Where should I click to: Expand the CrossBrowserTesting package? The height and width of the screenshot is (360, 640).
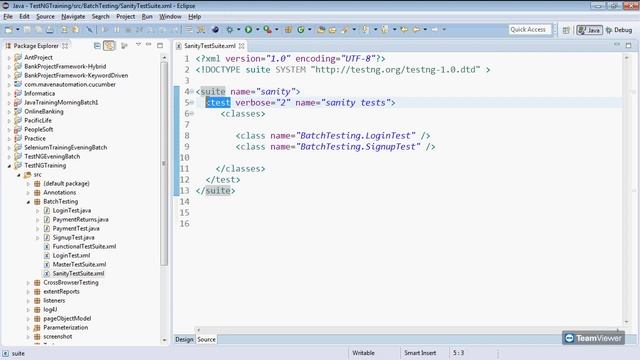pyautogui.click(x=28, y=282)
